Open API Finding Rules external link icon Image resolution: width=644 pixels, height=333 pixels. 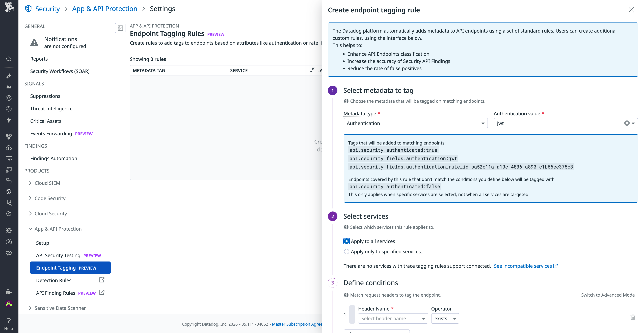pyautogui.click(x=102, y=292)
